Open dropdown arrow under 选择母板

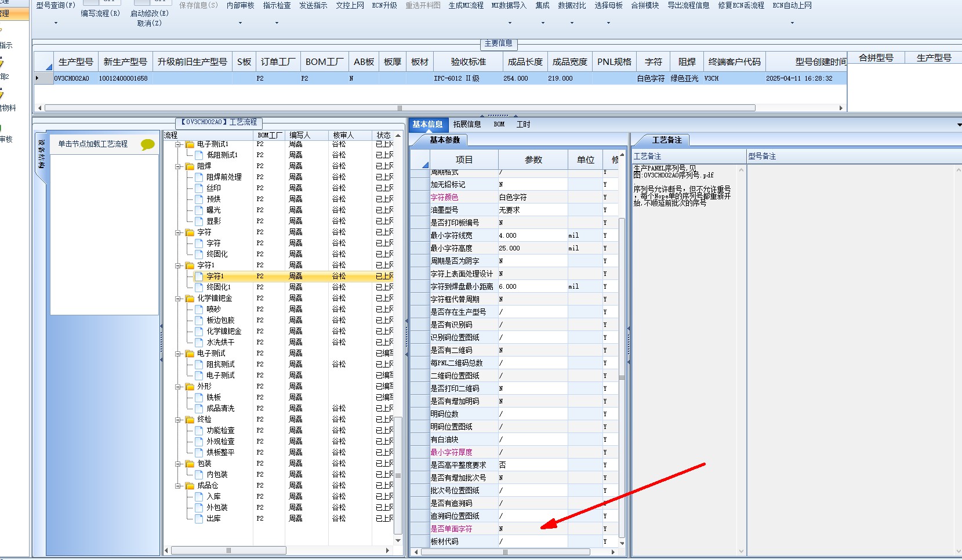coord(608,23)
